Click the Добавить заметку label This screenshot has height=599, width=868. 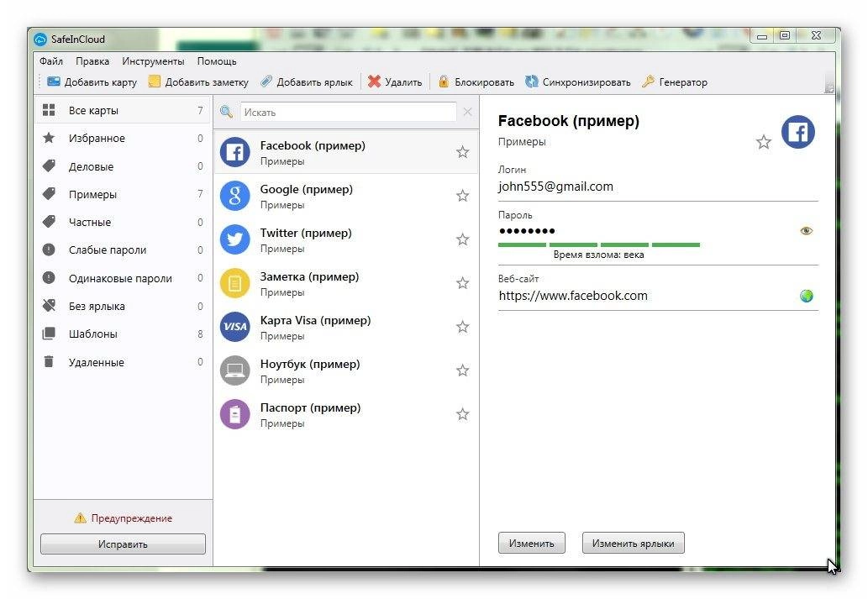click(207, 82)
